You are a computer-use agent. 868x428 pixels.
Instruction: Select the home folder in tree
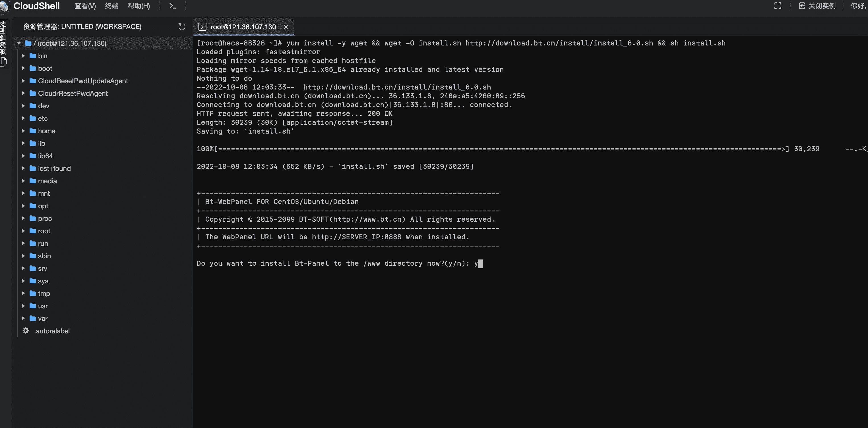(x=47, y=131)
